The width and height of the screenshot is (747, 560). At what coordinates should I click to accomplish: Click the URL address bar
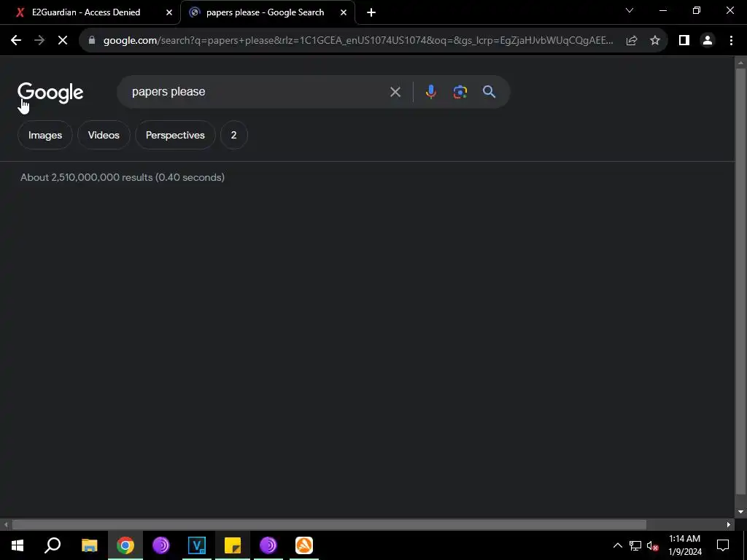click(x=357, y=41)
